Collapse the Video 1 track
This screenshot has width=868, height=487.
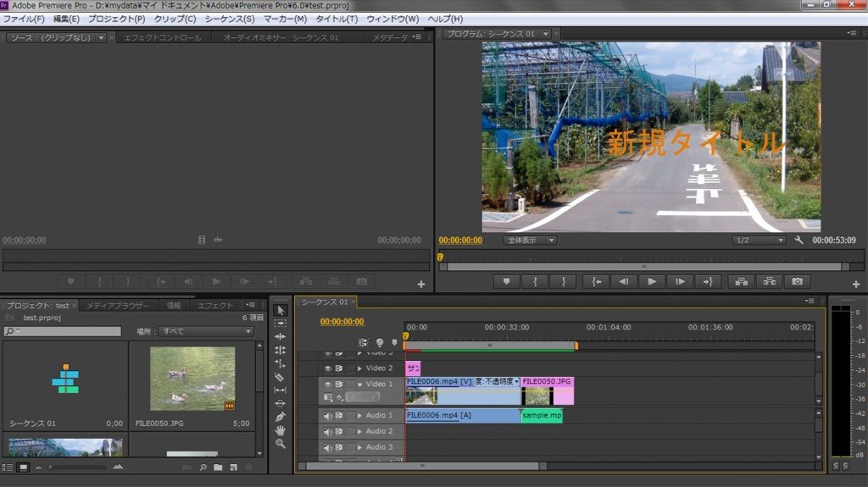point(359,384)
